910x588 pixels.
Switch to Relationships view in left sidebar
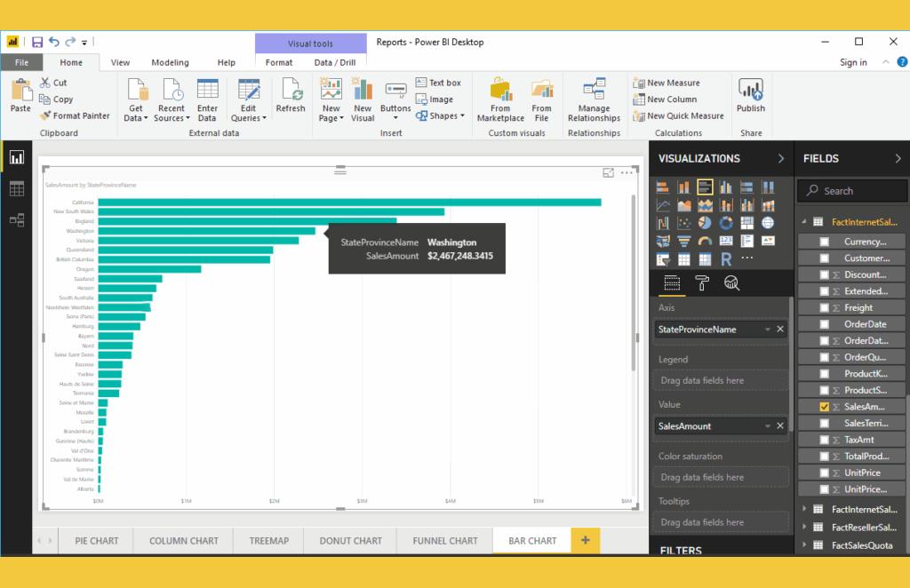tap(16, 219)
